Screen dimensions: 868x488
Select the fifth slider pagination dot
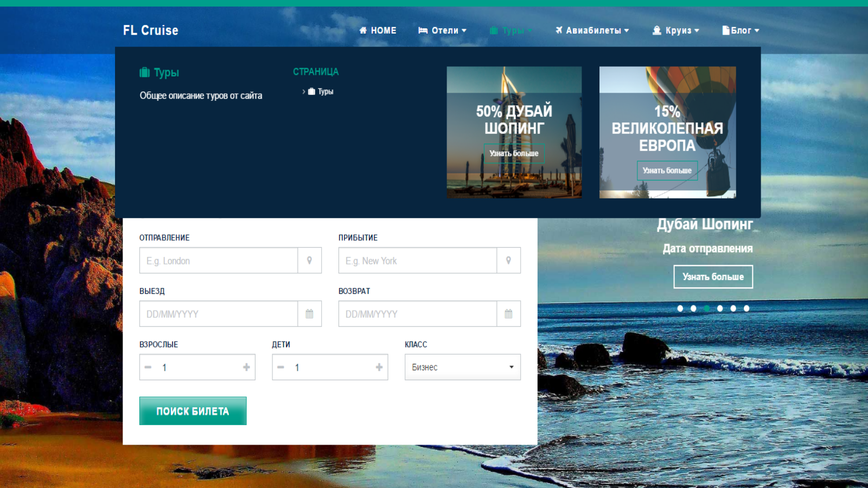(x=733, y=309)
